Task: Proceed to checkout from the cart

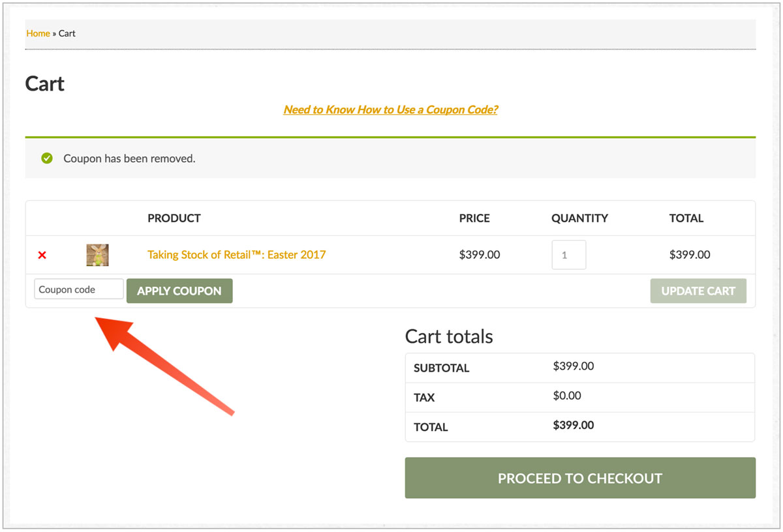Action: [580, 478]
